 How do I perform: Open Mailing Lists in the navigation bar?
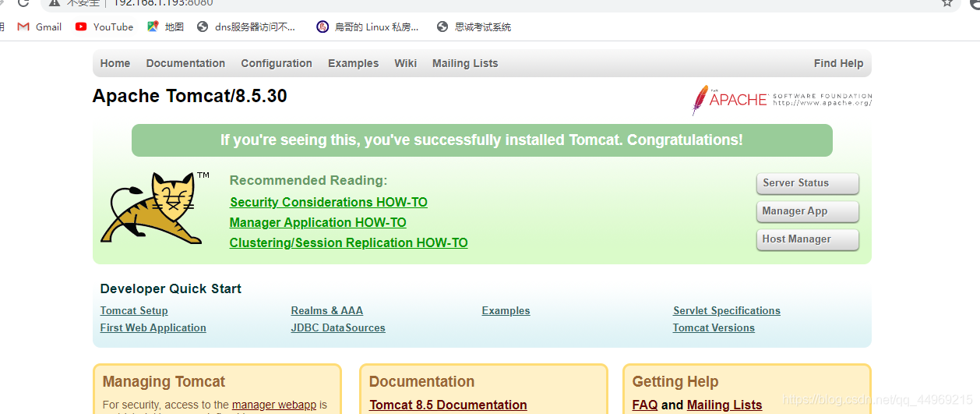point(465,63)
